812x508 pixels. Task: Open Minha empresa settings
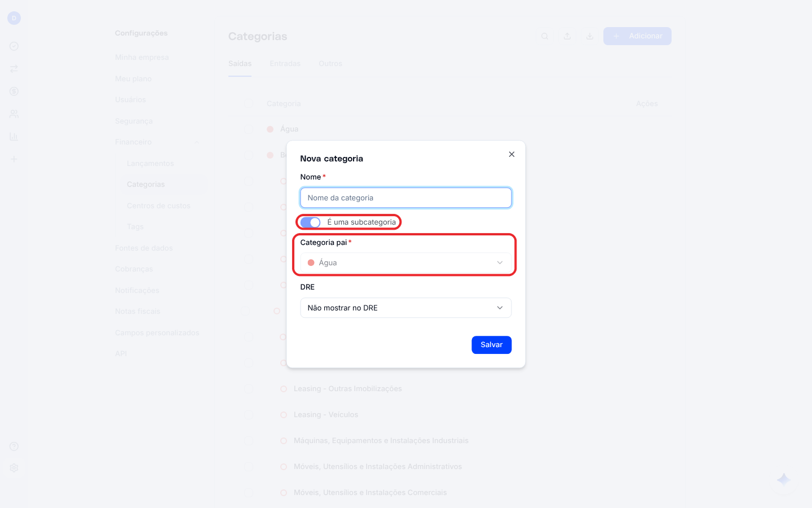pos(142,58)
